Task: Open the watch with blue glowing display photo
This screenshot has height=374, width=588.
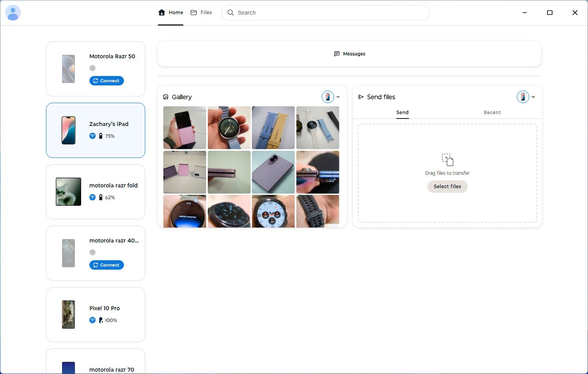Action: click(x=185, y=211)
